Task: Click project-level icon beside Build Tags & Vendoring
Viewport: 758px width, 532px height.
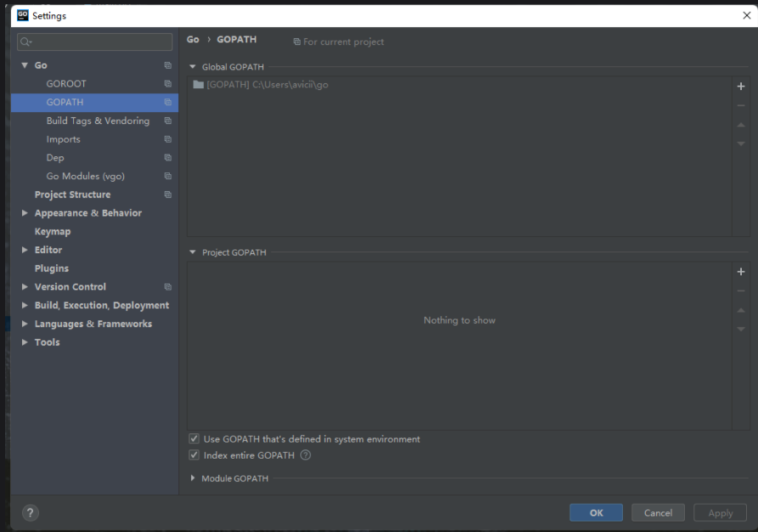Action: 167,121
